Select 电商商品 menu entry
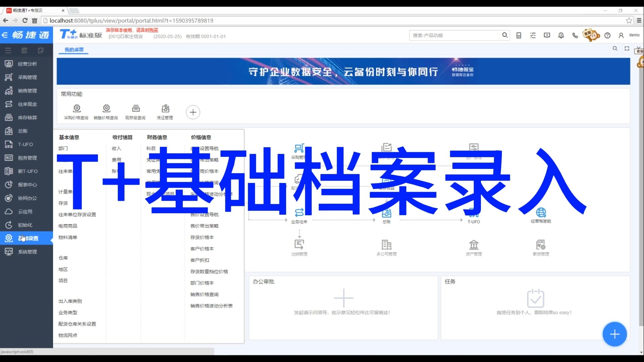This screenshot has height=362, width=644. point(68,226)
